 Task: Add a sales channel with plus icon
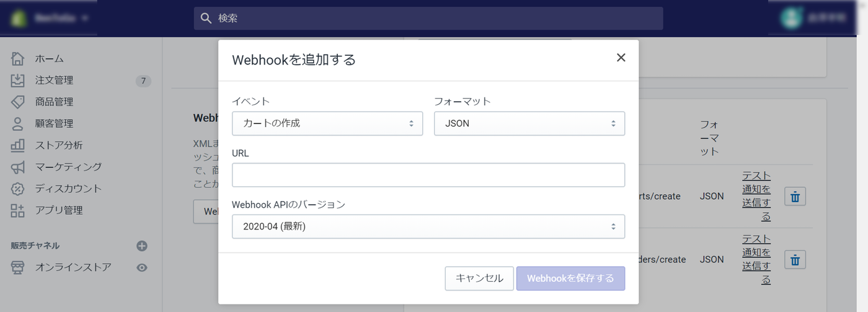[x=142, y=246]
